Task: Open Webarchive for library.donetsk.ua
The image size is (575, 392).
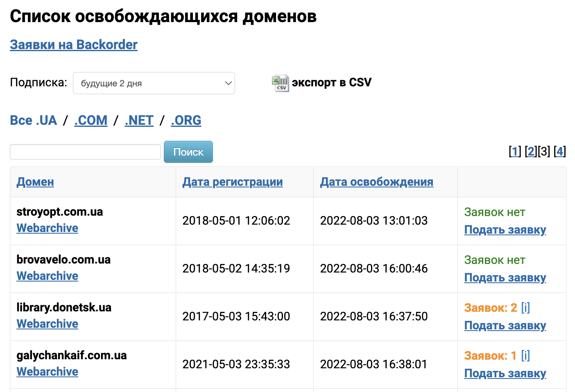Action: click(x=47, y=324)
